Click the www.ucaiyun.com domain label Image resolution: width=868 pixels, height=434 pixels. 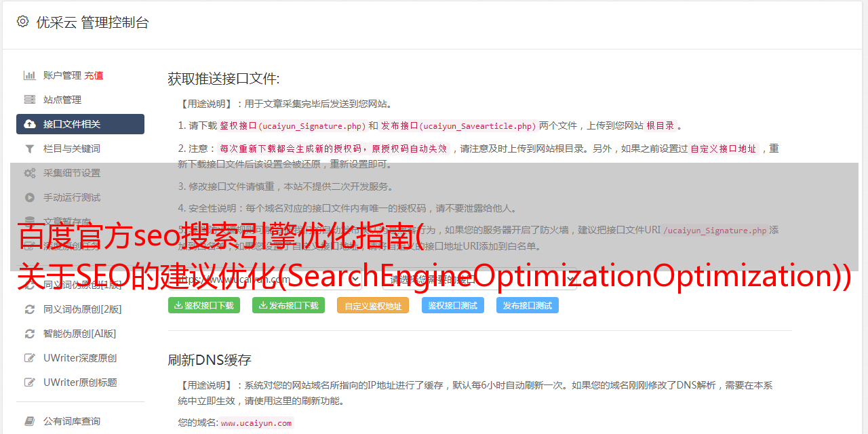click(x=256, y=423)
